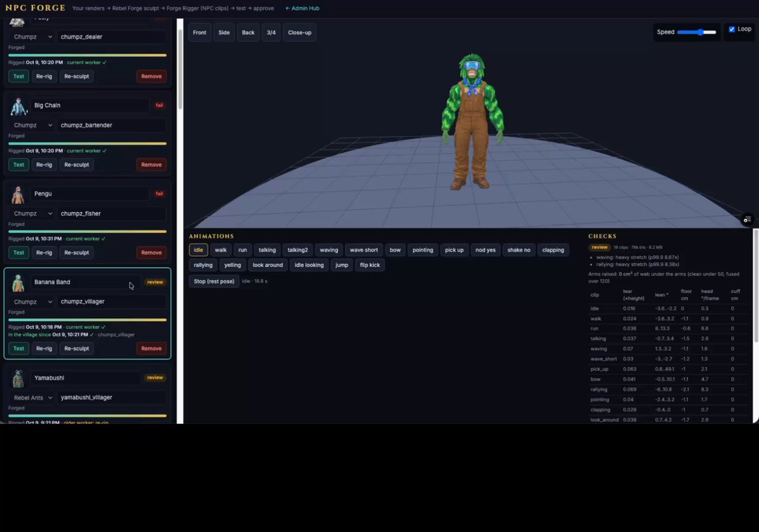Play the flip kick animation
The image size is (759, 532).
coord(370,265)
